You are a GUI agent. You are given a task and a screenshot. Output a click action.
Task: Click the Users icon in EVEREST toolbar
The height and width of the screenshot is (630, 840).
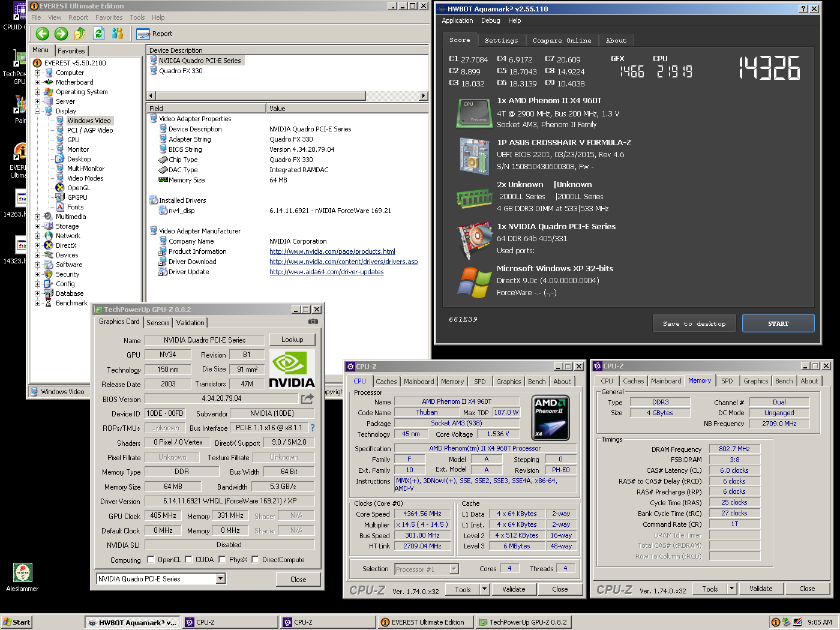point(118,34)
